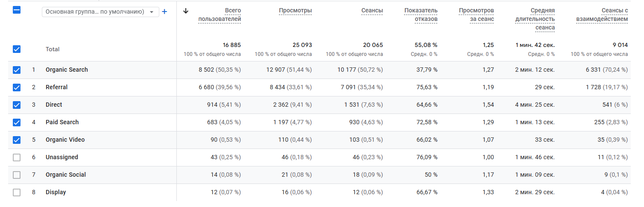Click the sort descending arrow icon

pos(185,11)
